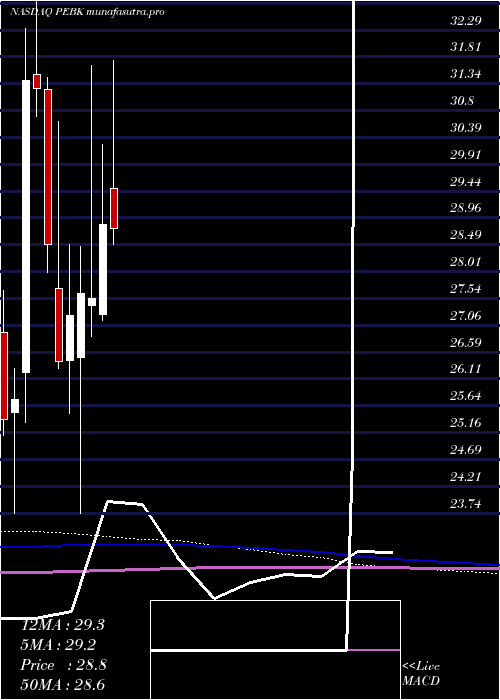Viewport: 500px width, 700px height.
Task: Click the 25.64 price axis label
Action: [466, 396]
